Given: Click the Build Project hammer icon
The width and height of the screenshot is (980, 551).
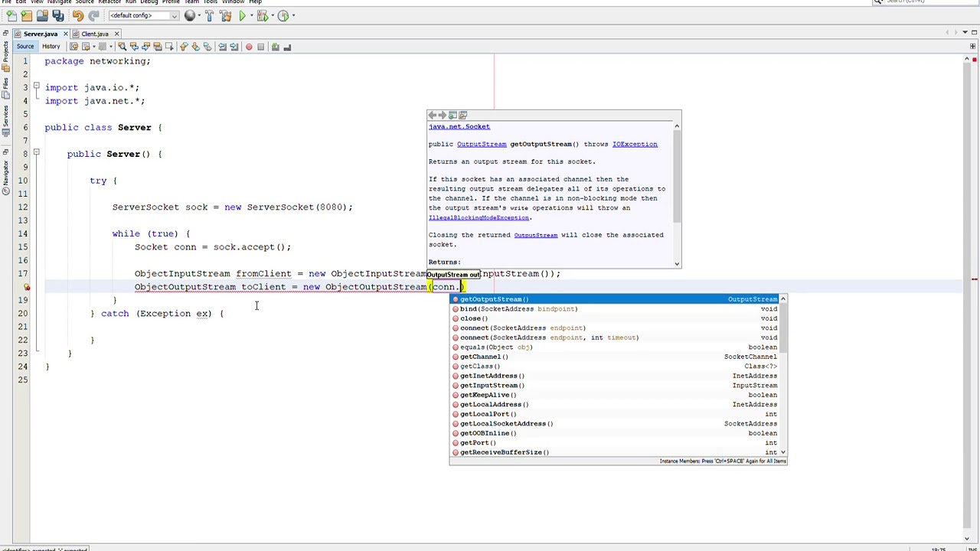Looking at the screenshot, I should [209, 15].
